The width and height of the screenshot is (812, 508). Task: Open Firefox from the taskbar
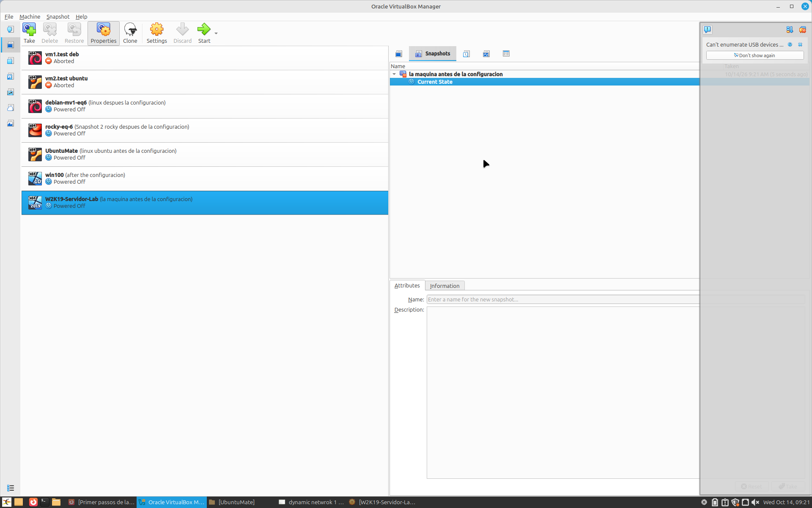[33, 502]
